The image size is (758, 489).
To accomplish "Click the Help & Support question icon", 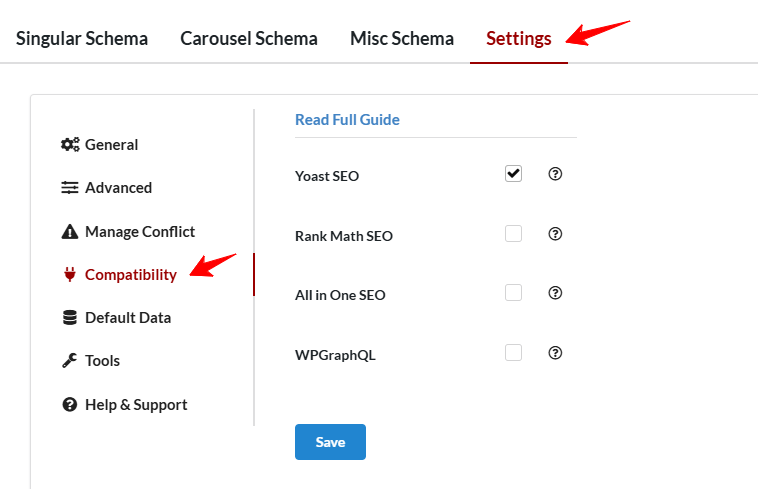I will pos(70,405).
